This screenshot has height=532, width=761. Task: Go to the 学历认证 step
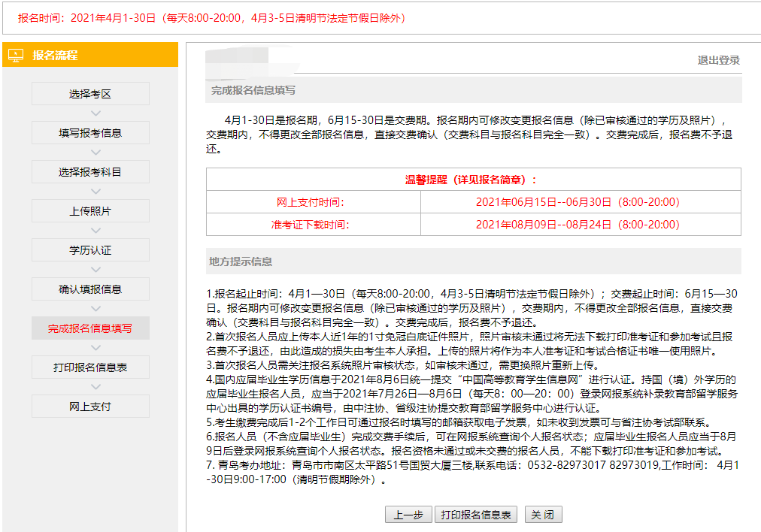tap(90, 250)
